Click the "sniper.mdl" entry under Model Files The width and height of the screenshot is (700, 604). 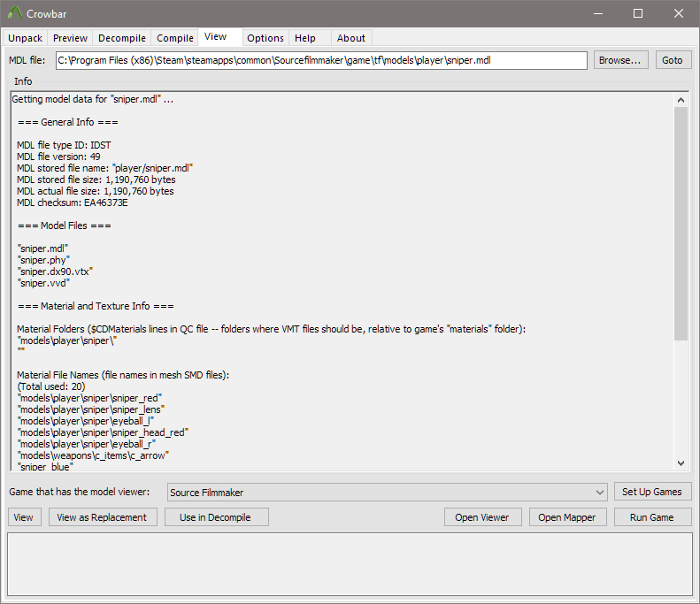(x=42, y=248)
